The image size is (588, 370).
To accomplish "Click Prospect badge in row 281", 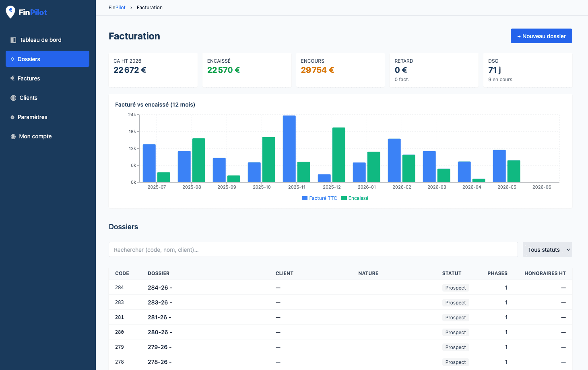I will pos(456,318).
